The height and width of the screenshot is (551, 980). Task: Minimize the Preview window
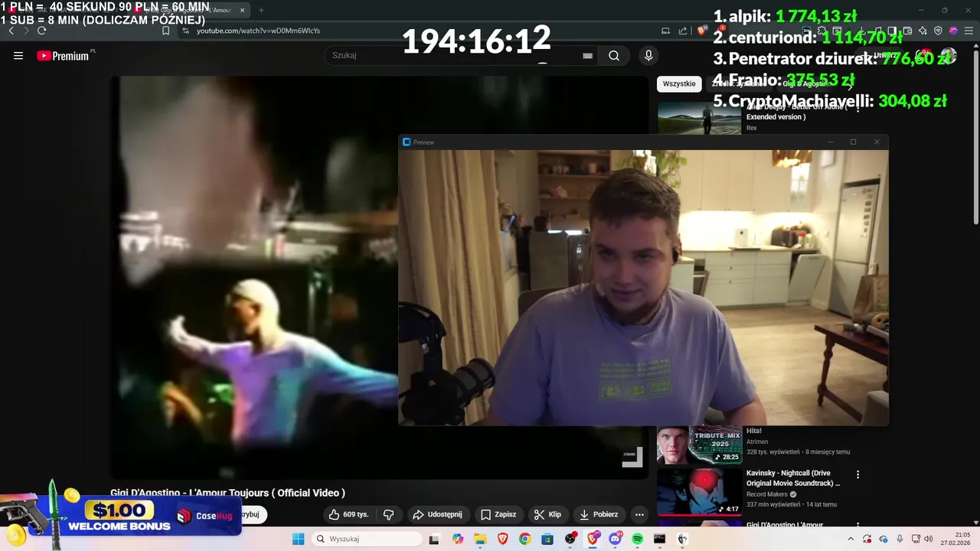[x=830, y=142]
